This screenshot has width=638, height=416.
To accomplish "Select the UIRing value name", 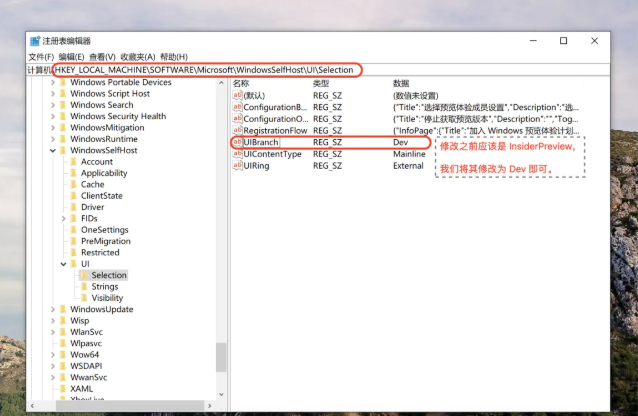I will (256, 166).
